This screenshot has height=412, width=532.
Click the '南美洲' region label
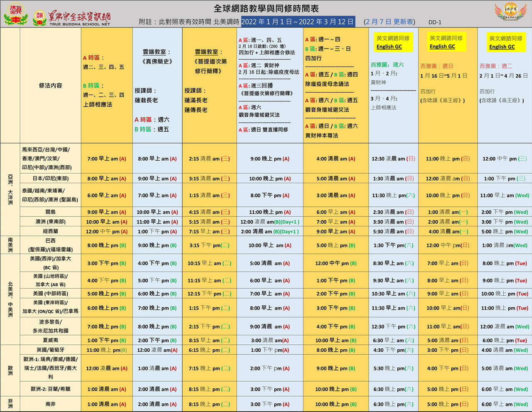coord(10,245)
